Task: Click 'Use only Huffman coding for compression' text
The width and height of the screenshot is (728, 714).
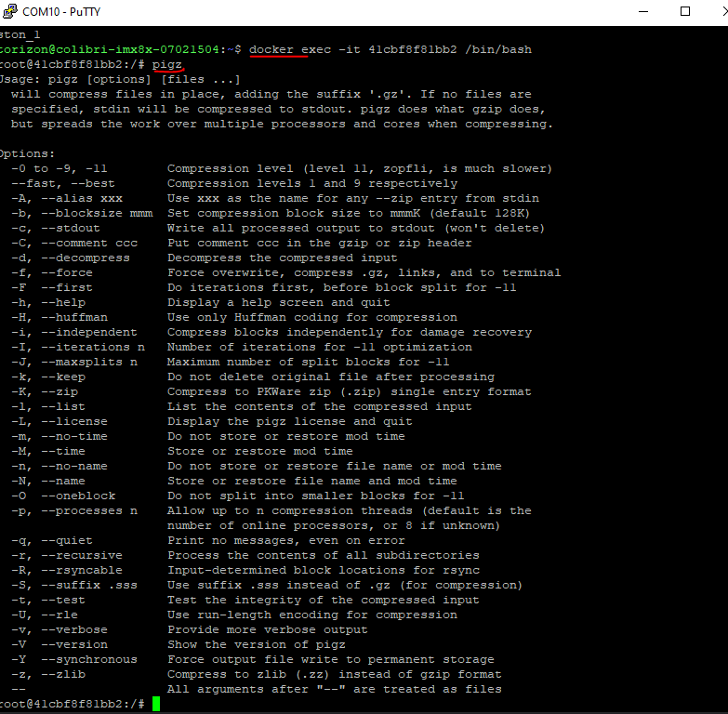Action: tap(312, 317)
